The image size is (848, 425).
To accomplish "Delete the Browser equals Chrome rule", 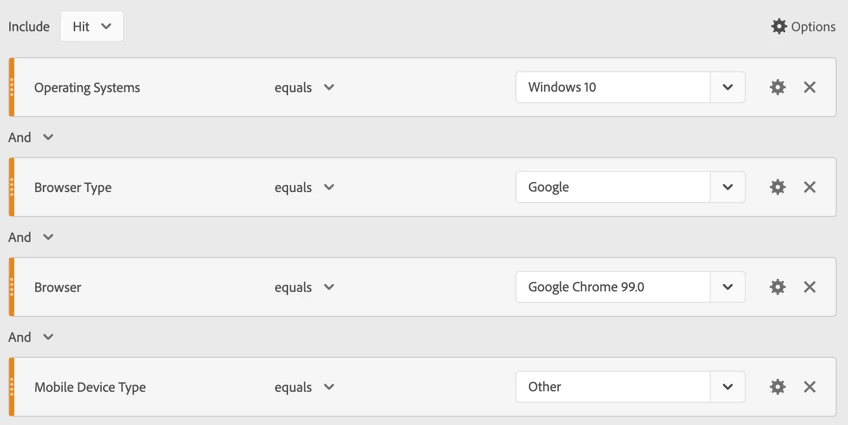I will click(810, 287).
